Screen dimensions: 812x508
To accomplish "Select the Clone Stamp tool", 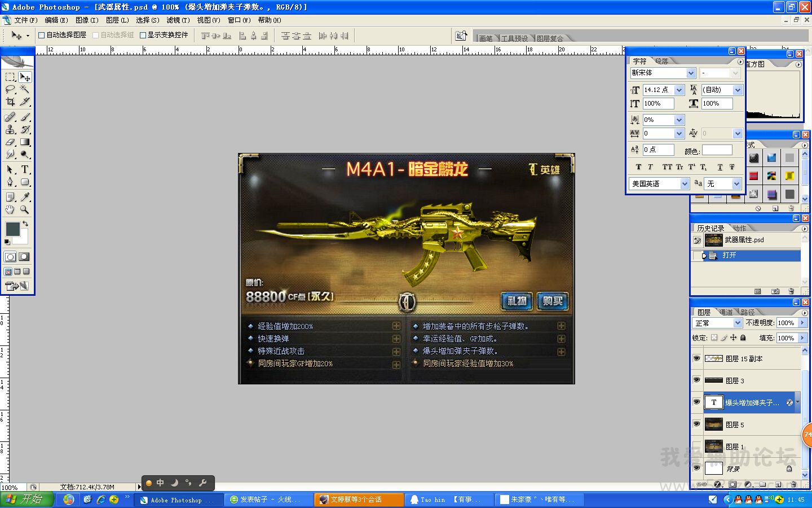I will (x=10, y=129).
